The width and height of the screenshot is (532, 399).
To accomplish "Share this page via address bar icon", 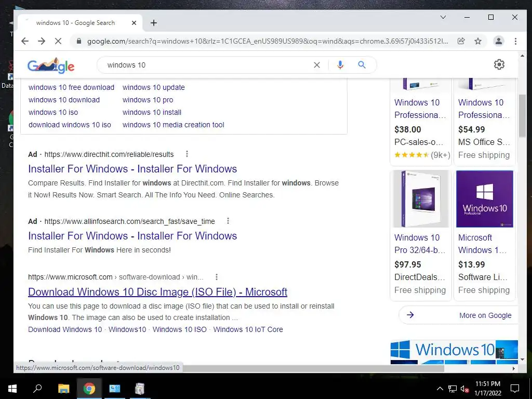I will coord(461,41).
